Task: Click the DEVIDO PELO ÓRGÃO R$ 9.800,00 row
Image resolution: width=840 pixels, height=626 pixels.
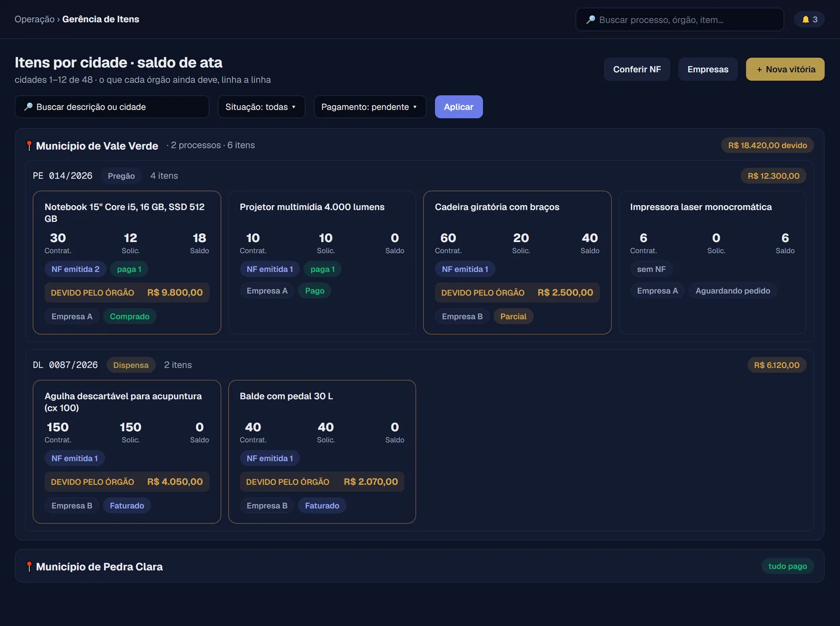Action: [x=127, y=293]
